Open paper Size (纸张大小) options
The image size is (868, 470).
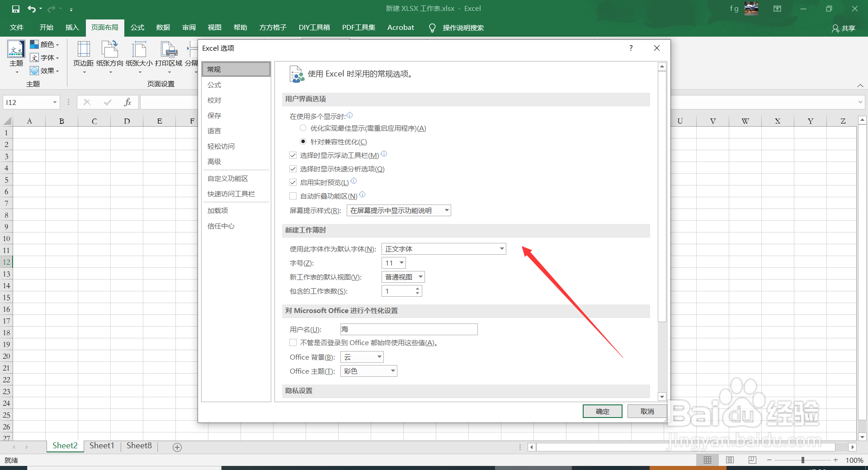(x=139, y=57)
